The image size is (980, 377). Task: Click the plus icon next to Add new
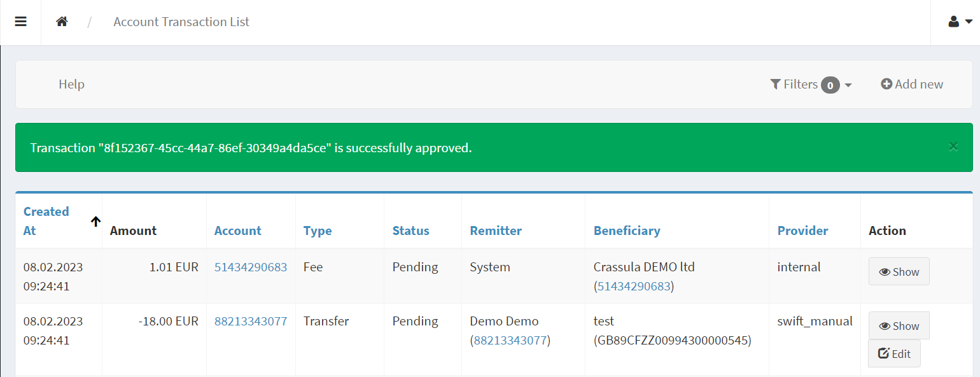pyautogui.click(x=886, y=83)
